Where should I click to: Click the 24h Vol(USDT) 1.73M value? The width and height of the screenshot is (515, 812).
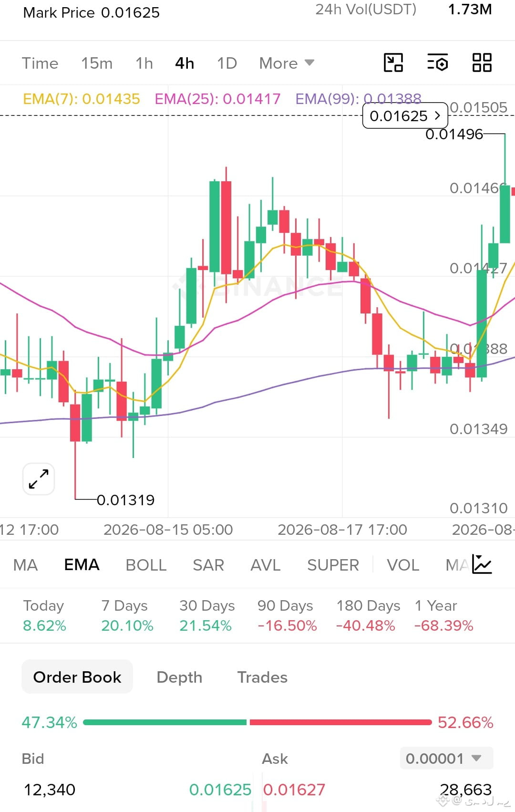(470, 9)
